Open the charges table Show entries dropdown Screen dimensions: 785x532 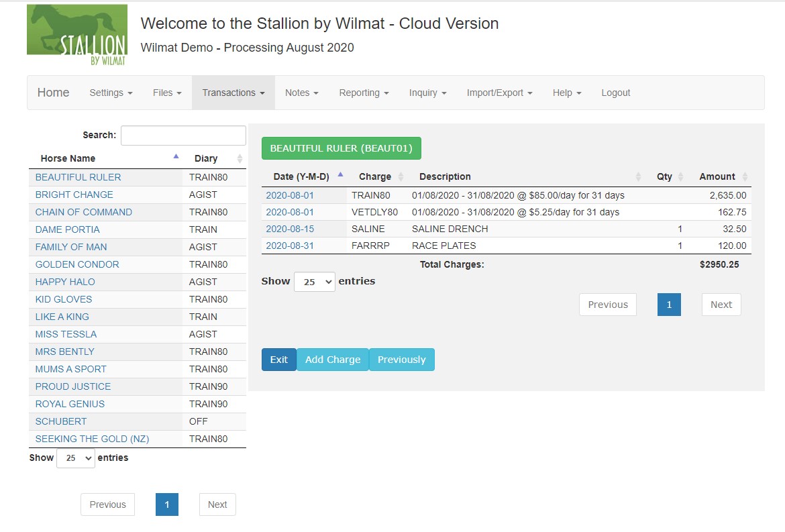(314, 282)
